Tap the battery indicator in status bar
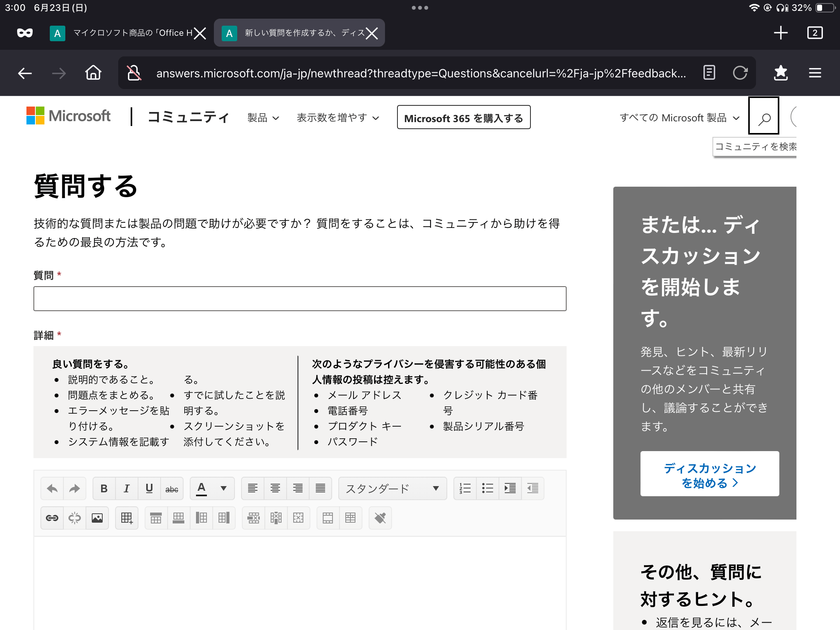840x630 pixels. pos(825,8)
